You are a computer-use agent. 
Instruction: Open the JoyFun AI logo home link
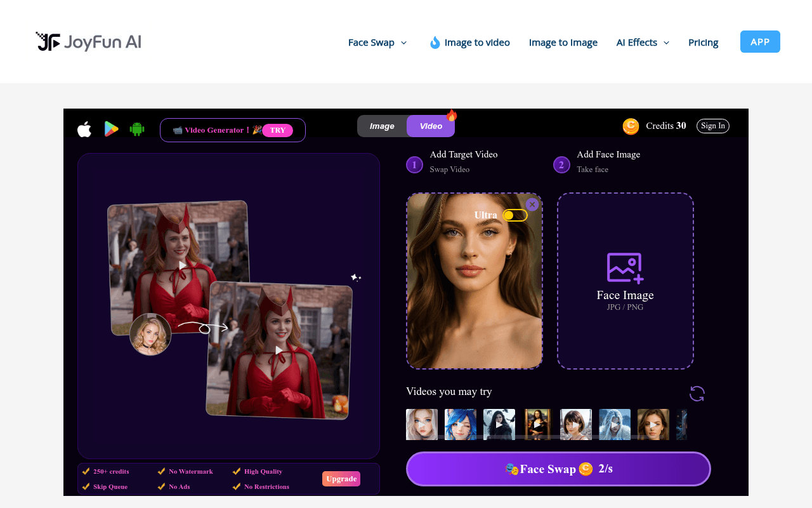tap(88, 42)
